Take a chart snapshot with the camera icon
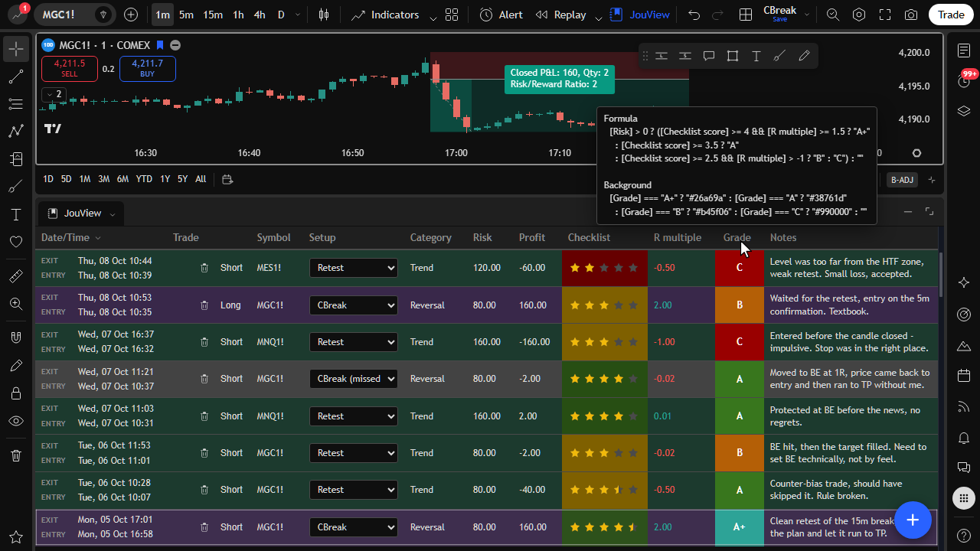This screenshot has height=551, width=980. tap(911, 15)
